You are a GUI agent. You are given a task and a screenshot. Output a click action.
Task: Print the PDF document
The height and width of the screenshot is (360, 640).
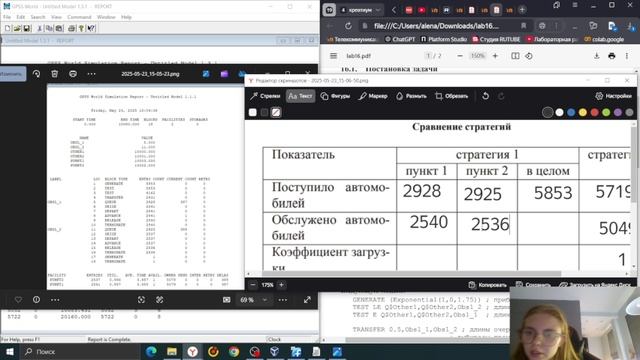[x=611, y=56]
